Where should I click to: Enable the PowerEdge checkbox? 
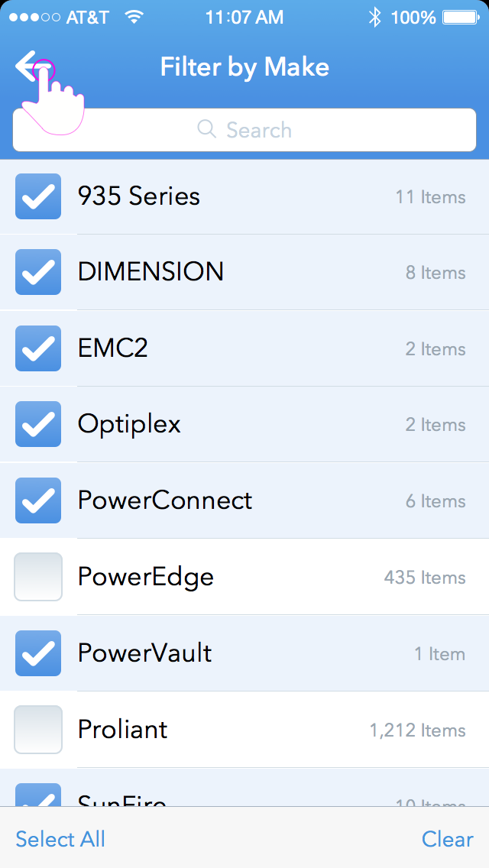pos(38,577)
